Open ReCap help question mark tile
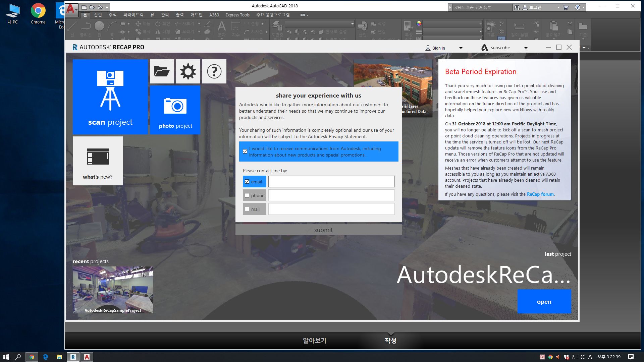The width and height of the screenshot is (644, 362). 214,71
